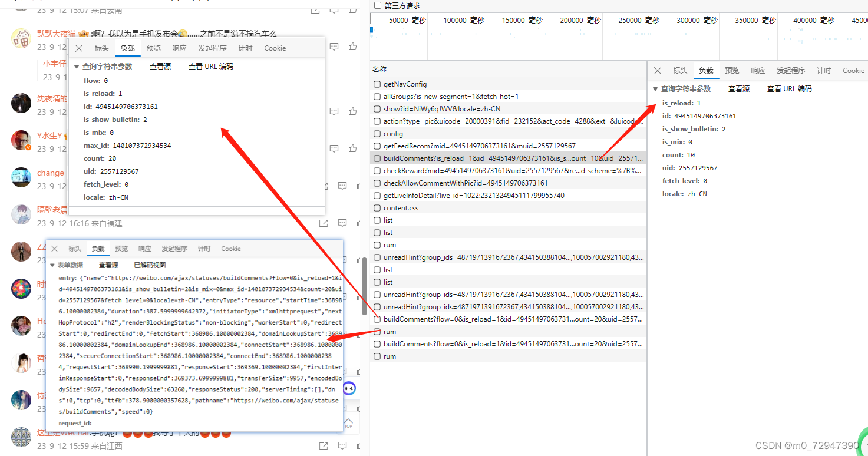Screen dimensions: 868x456
Task: Select the buildComments?is_reload=1 request row
Action: [509, 158]
